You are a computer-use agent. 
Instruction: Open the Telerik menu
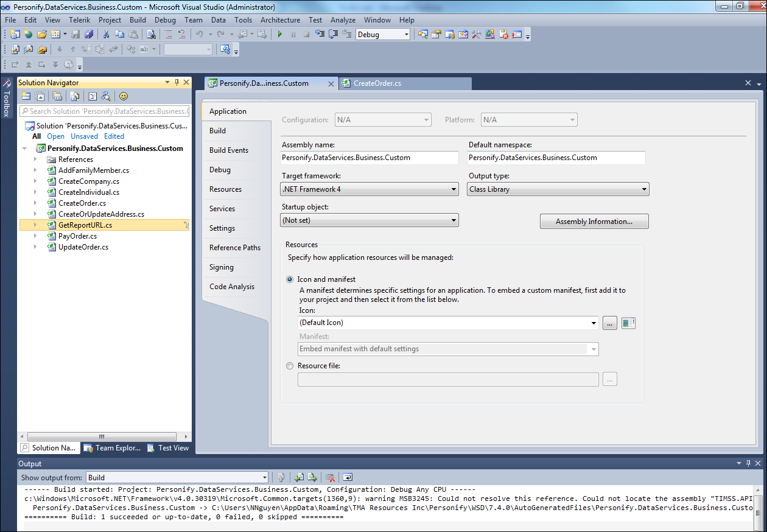tap(80, 20)
